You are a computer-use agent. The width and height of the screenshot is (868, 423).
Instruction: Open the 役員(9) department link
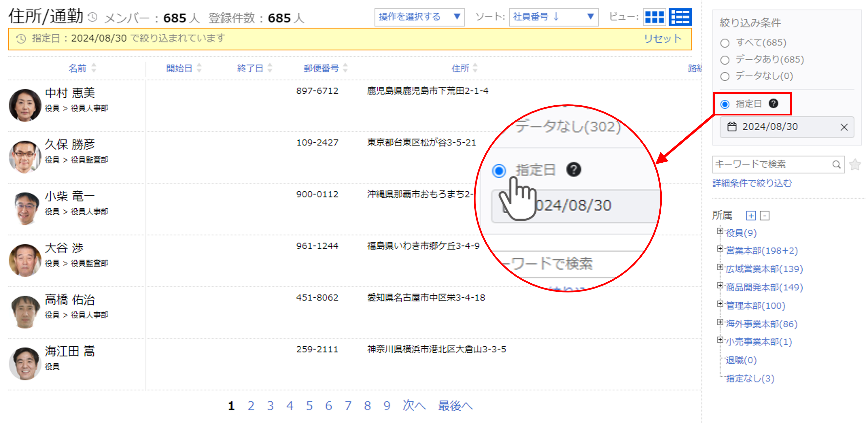click(741, 233)
